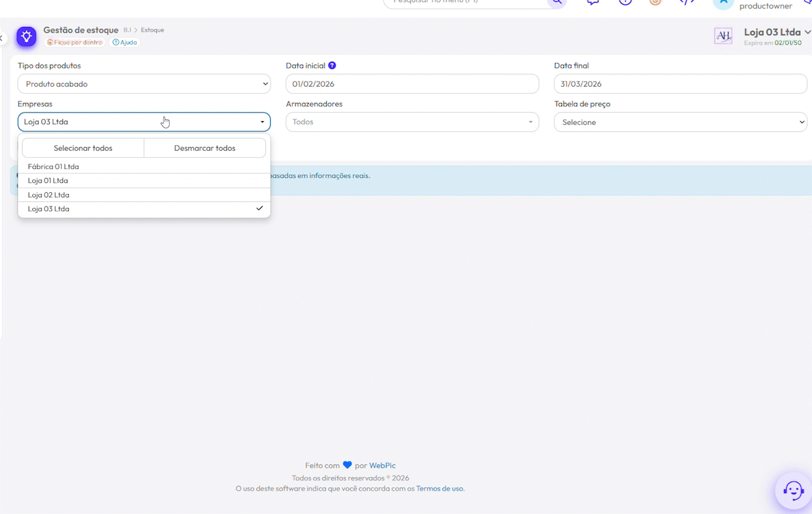Open the Termos de uso link
Viewport: 812px width, 514px height.
click(x=440, y=489)
